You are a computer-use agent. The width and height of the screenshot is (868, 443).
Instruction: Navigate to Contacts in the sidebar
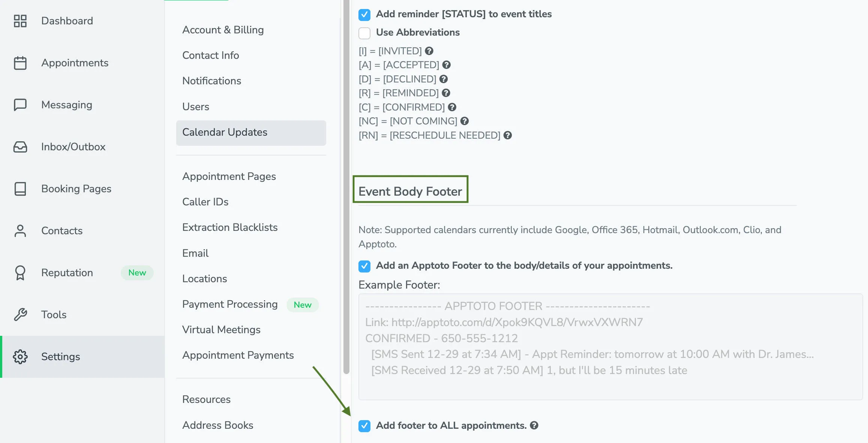[62, 231]
